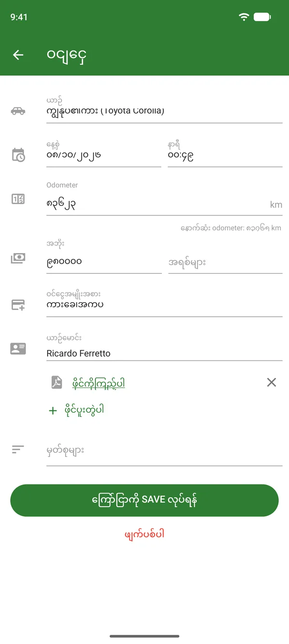Select the date field
This screenshot has height=644, width=289.
coord(104,153)
